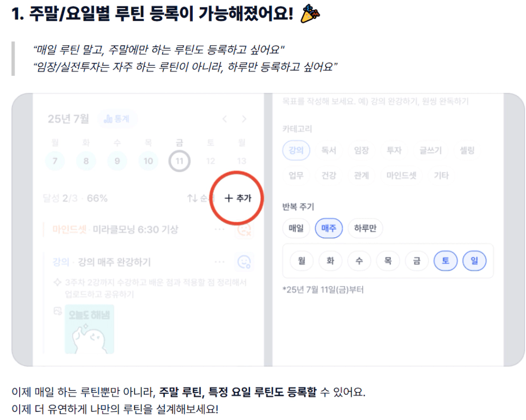Toggle the 토 weekday chip
Viewport: 526px width, 420px height.
pos(446,260)
